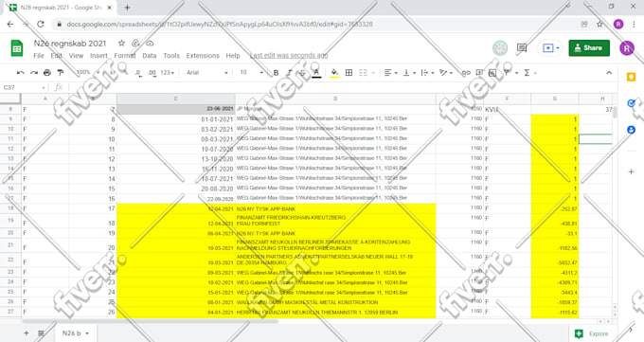This screenshot has width=644, height=342.
Task: Open the Google account avatar by the Share button
Action: pyautogui.click(x=626, y=48)
